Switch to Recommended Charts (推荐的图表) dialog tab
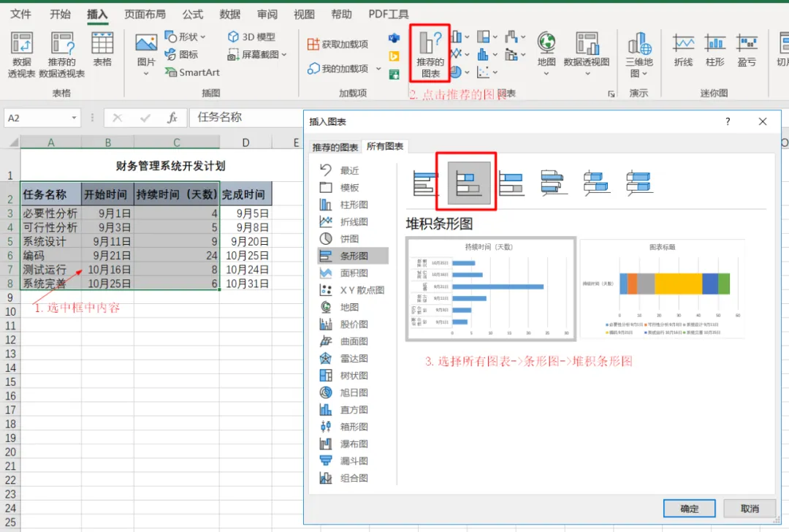The image size is (789, 532). click(x=335, y=147)
